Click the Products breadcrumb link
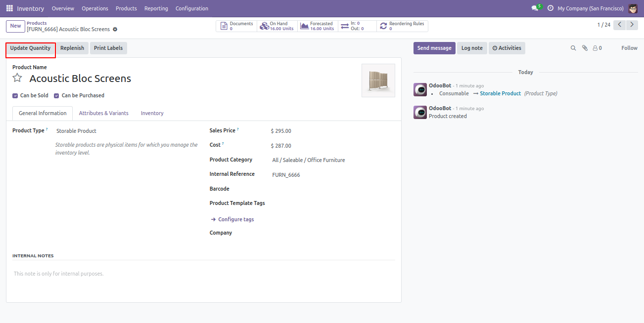Image resolution: width=644 pixels, height=323 pixels. click(x=37, y=23)
